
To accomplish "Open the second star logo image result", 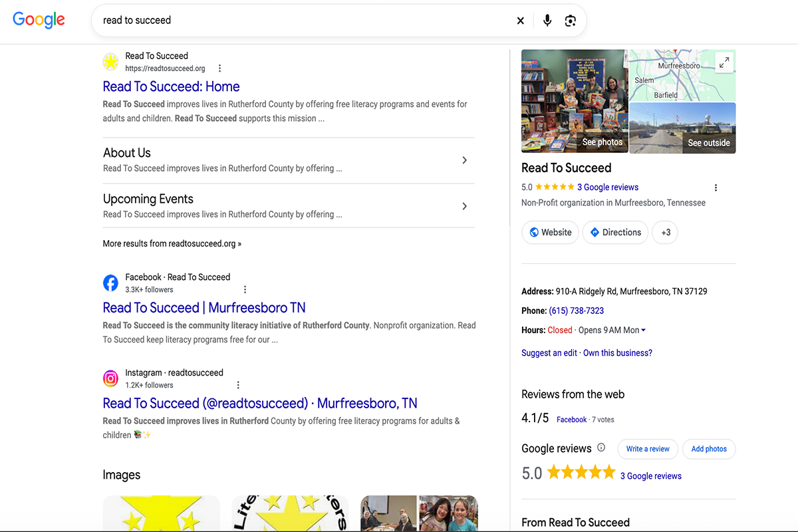I will 291,513.
